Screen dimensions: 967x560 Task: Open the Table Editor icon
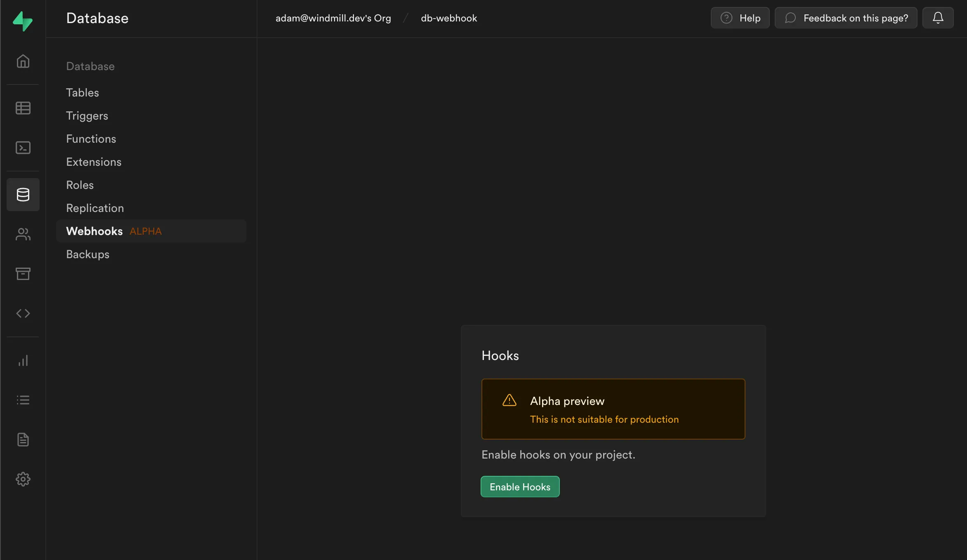[x=23, y=108]
